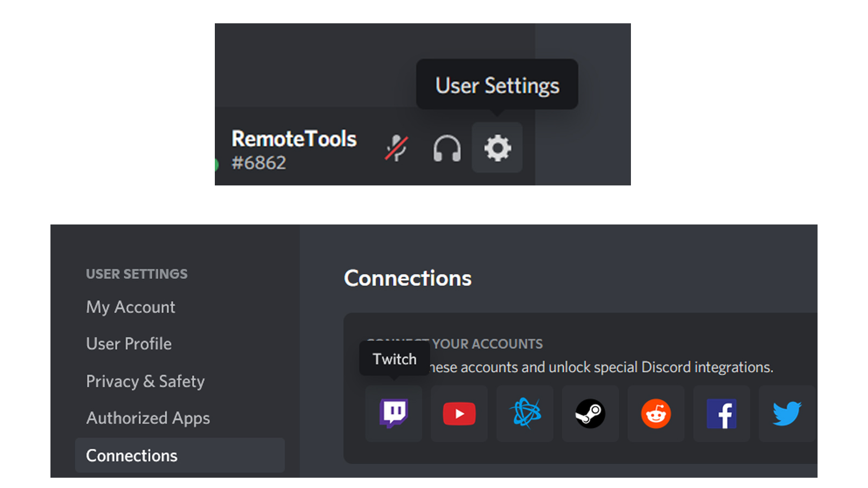The width and height of the screenshot is (868, 488).
Task: Click the Twitch tooltip label
Action: click(394, 359)
